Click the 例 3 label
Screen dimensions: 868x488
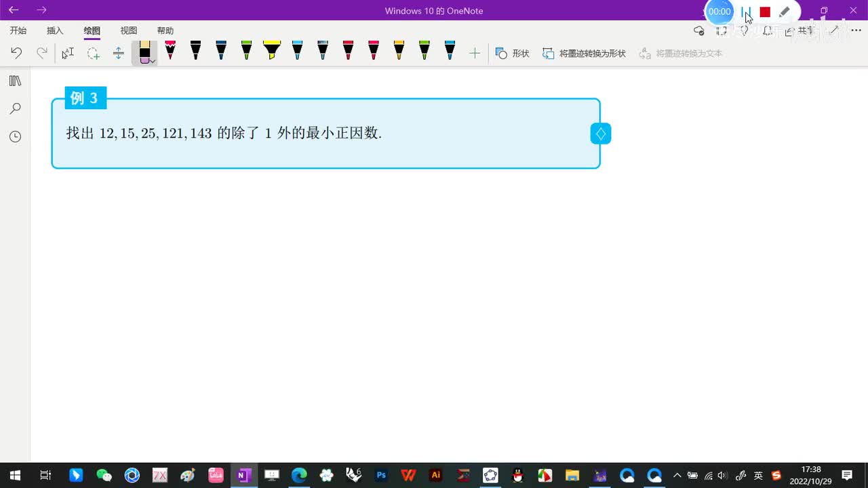(85, 98)
